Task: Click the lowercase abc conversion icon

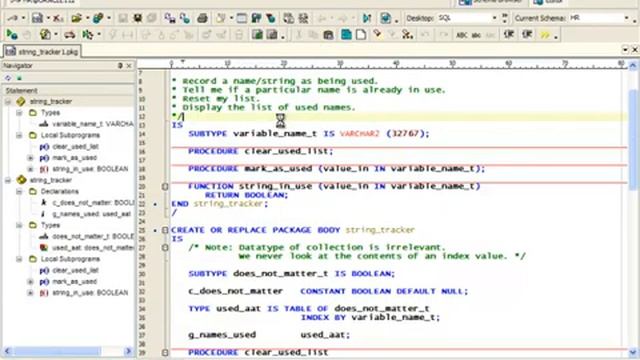Action: [476, 35]
